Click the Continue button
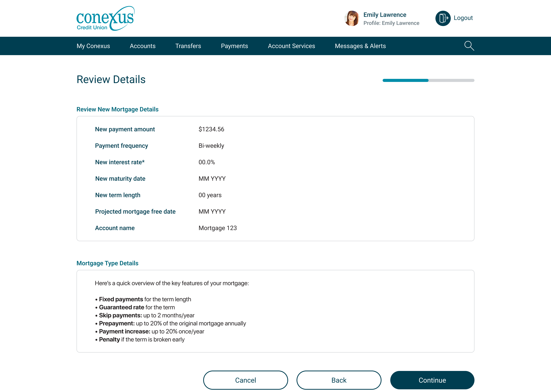The height and width of the screenshot is (392, 551). 432,380
